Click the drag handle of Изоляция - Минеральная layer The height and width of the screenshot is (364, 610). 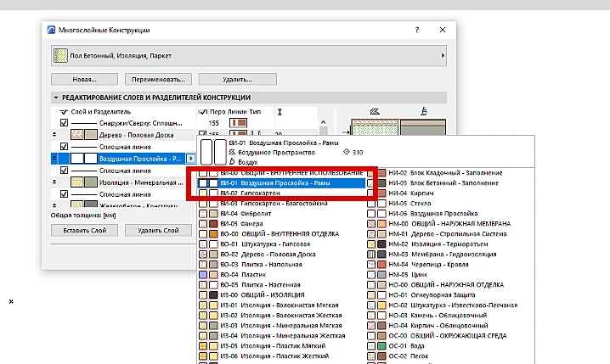(54, 182)
